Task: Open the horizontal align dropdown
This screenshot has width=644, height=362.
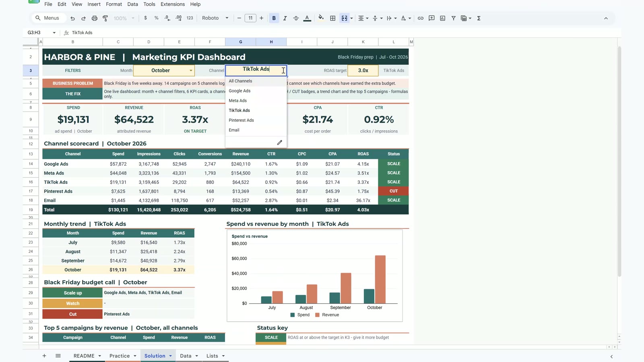Action: click(x=363, y=18)
